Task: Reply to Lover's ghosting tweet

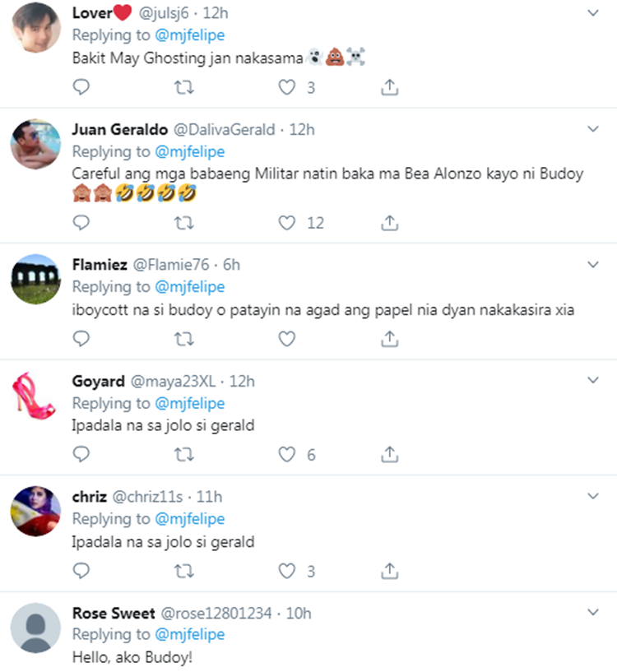Action: pyautogui.click(x=81, y=87)
